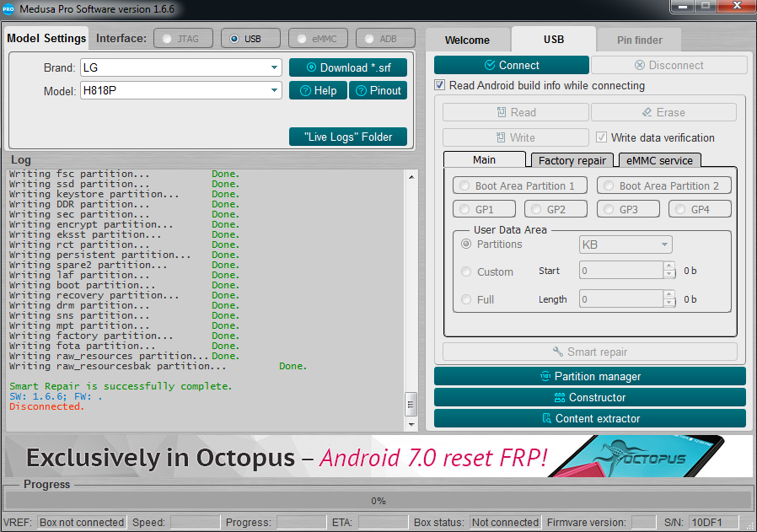
Task: Decrease the Length value with down arrow
Action: point(669,304)
